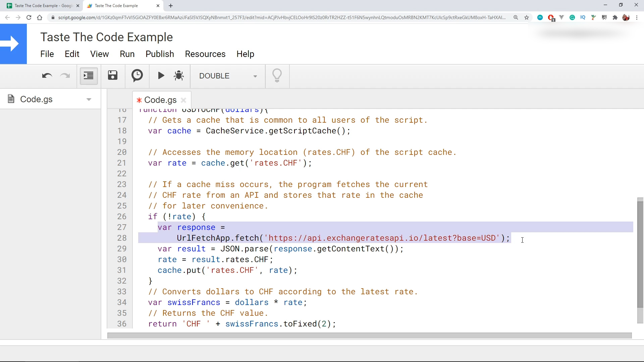Viewport: 644px width, 362px height.
Task: Save the project with the floppy disk icon
Action: click(x=113, y=76)
